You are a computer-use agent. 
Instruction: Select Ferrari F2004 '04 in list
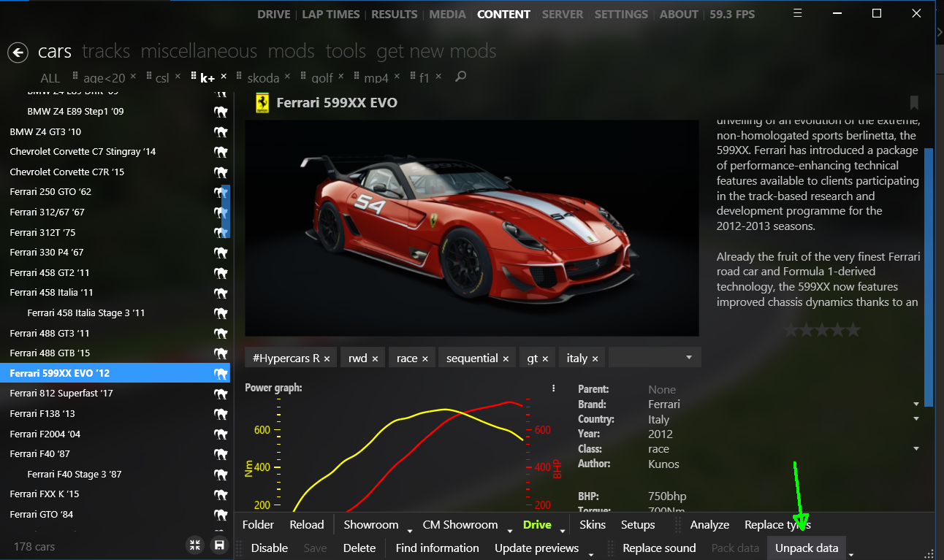pyautogui.click(x=45, y=434)
